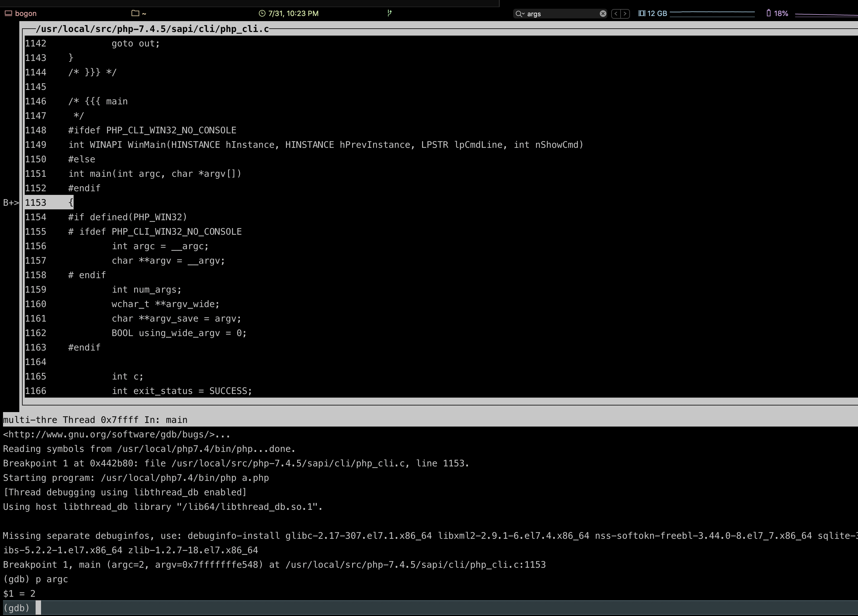Click the search field containing 'args'
The height and width of the screenshot is (616, 858).
pyautogui.click(x=560, y=14)
